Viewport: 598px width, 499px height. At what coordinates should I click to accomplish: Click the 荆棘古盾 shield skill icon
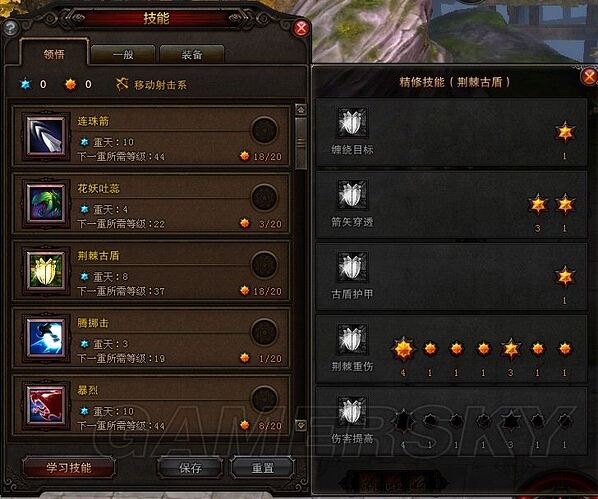click(x=46, y=270)
